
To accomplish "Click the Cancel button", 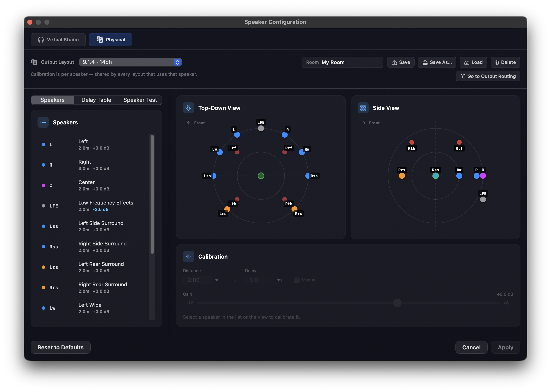I will (471, 347).
